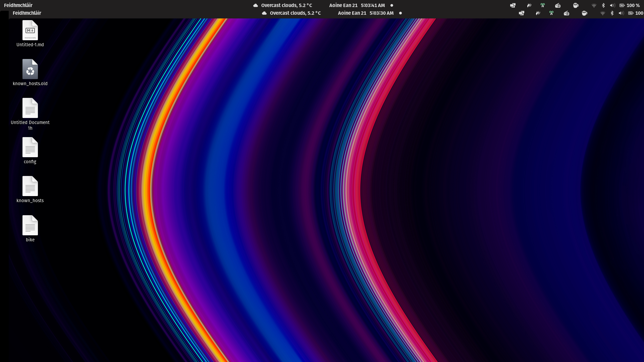Open the Aoine Ean 21 date menu

click(x=343, y=5)
